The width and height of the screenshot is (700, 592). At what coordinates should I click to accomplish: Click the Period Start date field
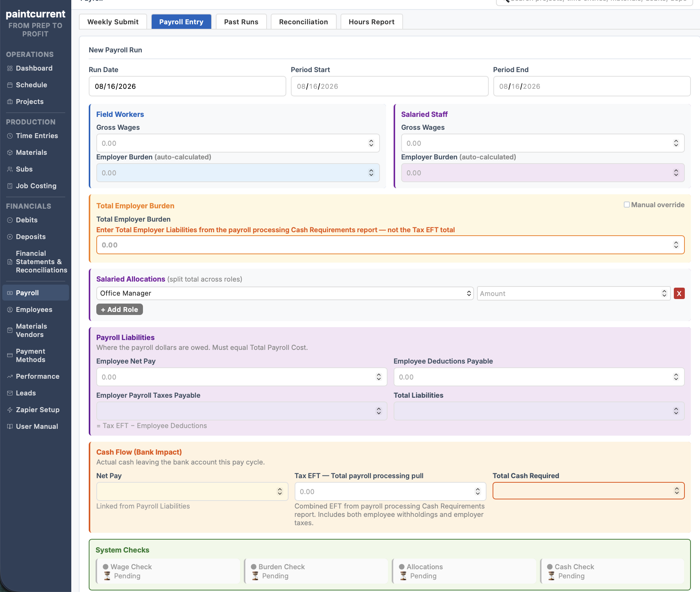[x=389, y=86]
